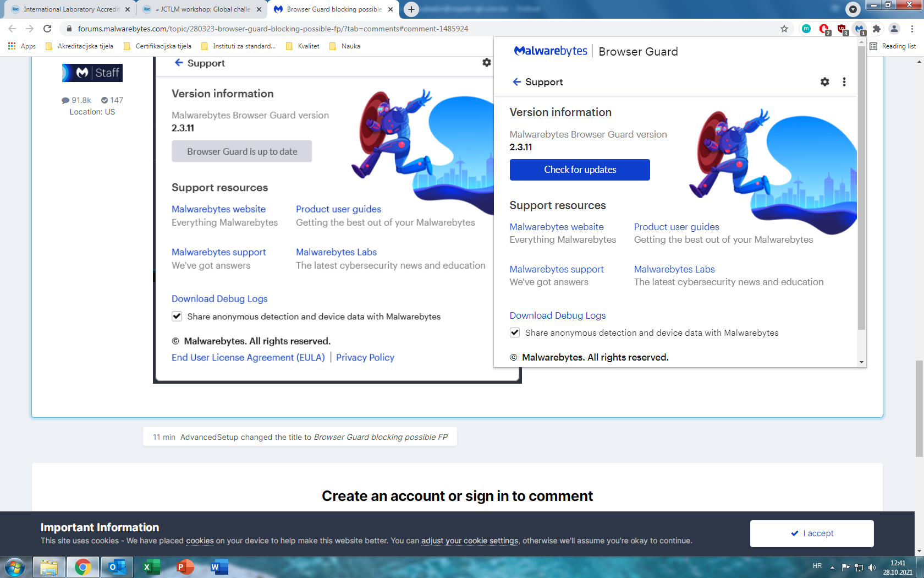Image resolution: width=924 pixels, height=578 pixels.
Task: Click the Malwarebytes Staff badge
Action: [92, 73]
